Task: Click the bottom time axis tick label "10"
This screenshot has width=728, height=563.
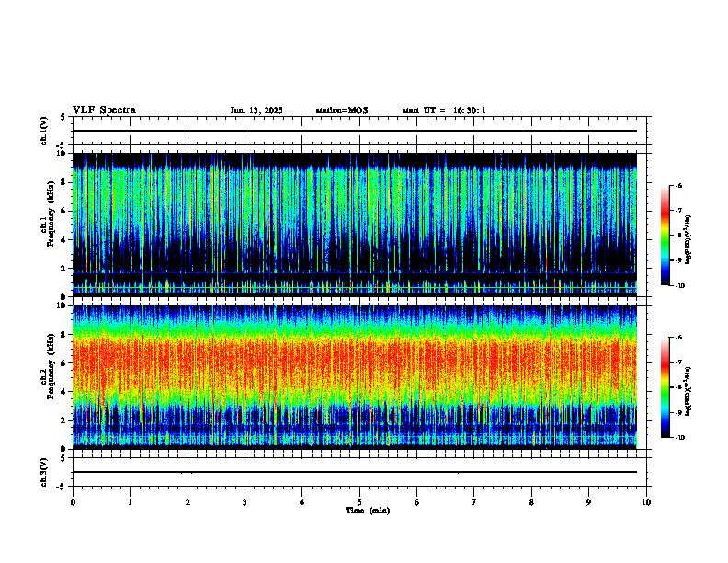Action: point(646,502)
